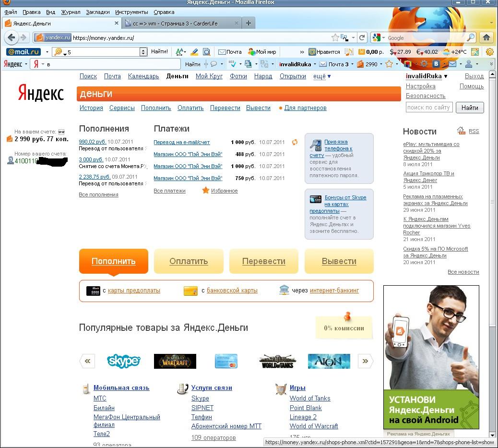Click the World of Tanks logo thumbnail
The width and height of the screenshot is (498, 448).
point(277,361)
